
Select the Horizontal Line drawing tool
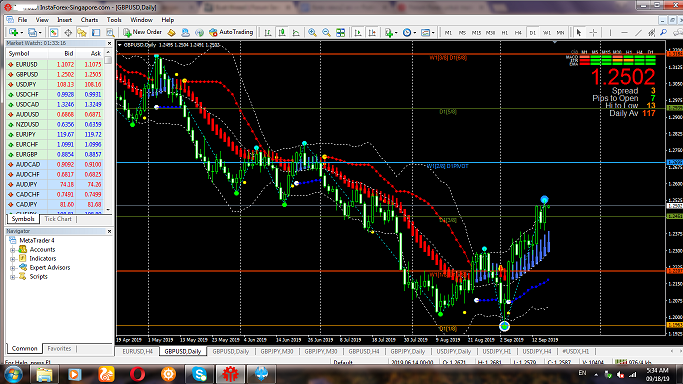tap(624, 33)
